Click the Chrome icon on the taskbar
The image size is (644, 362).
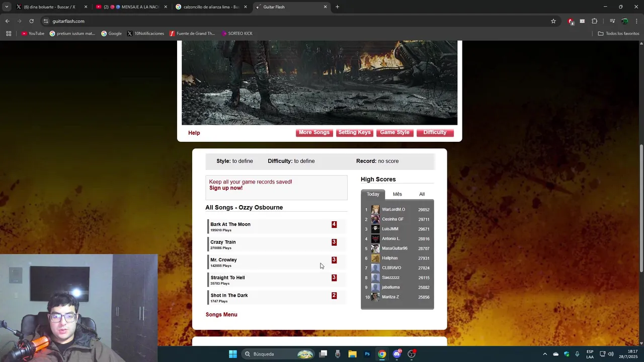point(382,354)
